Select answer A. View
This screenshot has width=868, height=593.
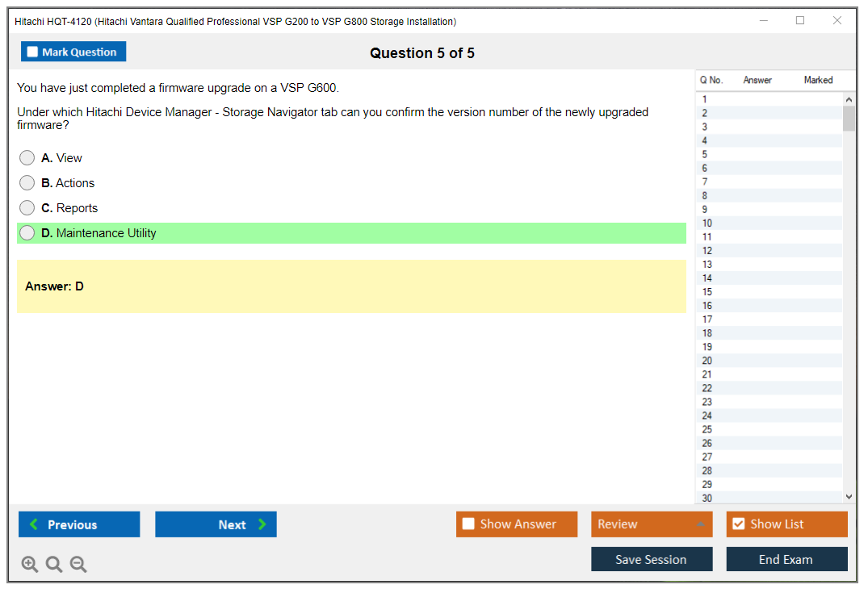[27, 158]
